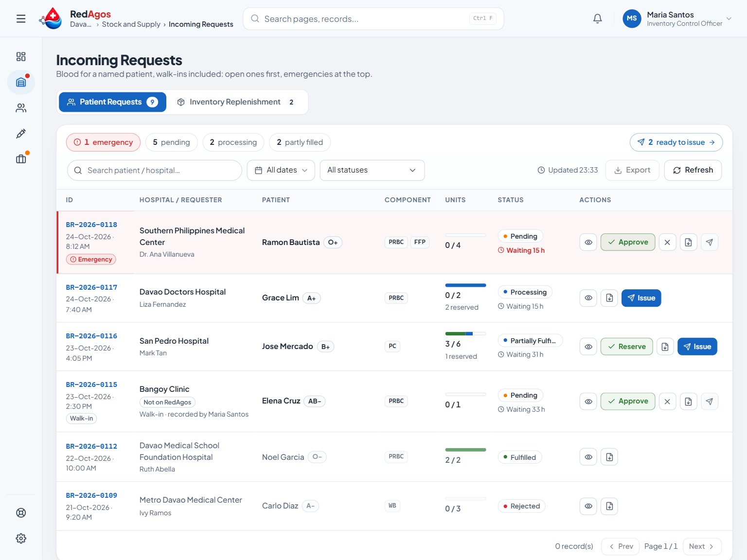Focus the global Search pages, records field
747x560 pixels.
[373, 19]
